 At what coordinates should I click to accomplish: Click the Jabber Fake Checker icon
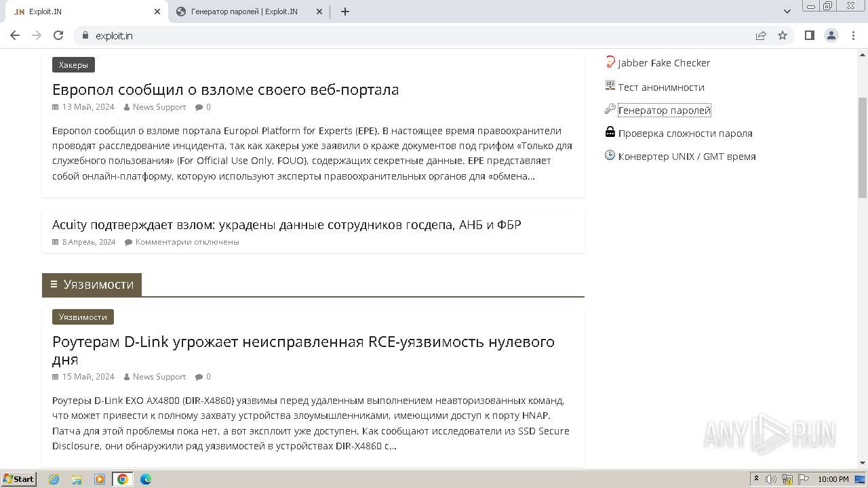pyautogui.click(x=610, y=62)
